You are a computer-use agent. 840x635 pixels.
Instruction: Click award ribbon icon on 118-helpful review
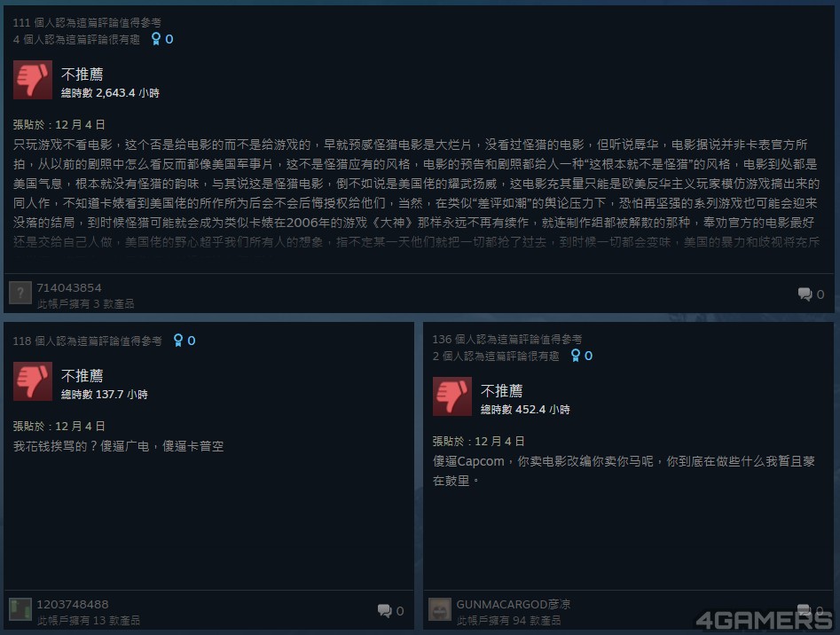click(178, 341)
